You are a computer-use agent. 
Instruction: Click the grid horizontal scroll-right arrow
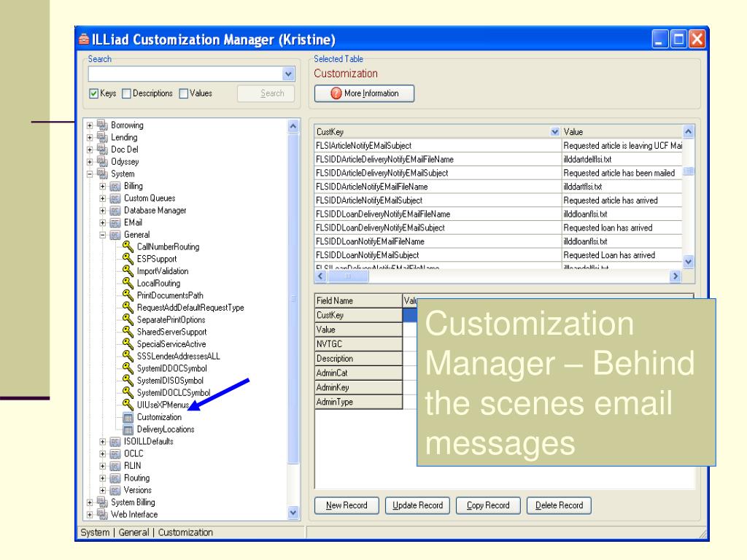coord(675,276)
